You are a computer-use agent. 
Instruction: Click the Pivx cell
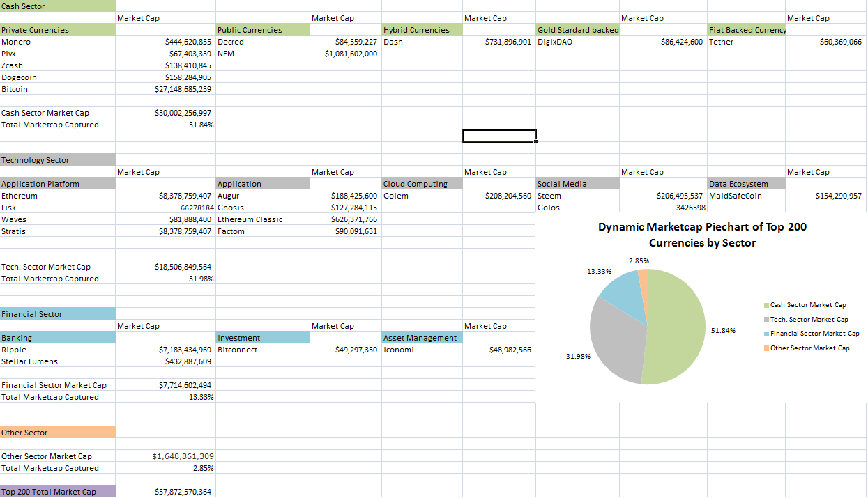58,54
